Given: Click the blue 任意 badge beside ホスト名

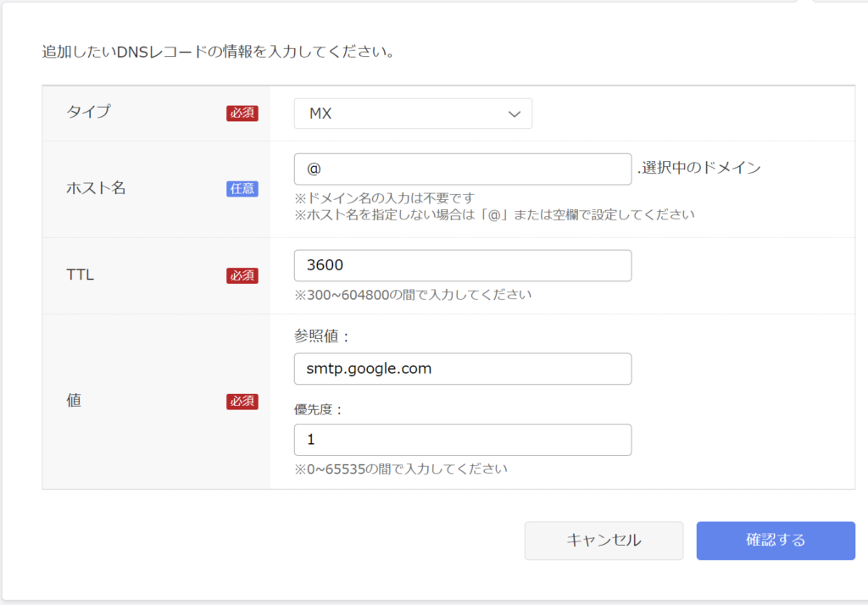Looking at the screenshot, I should pyautogui.click(x=242, y=189).
